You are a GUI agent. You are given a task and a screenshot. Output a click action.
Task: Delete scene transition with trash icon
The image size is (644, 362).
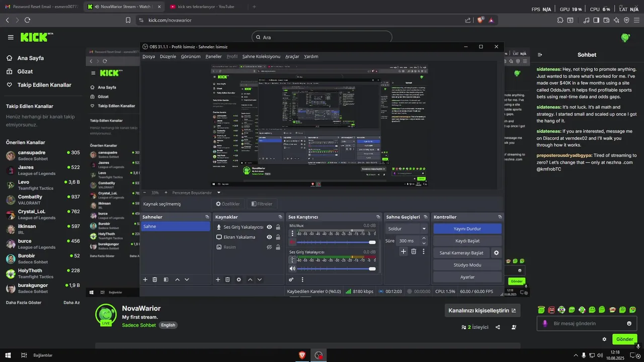(x=414, y=251)
